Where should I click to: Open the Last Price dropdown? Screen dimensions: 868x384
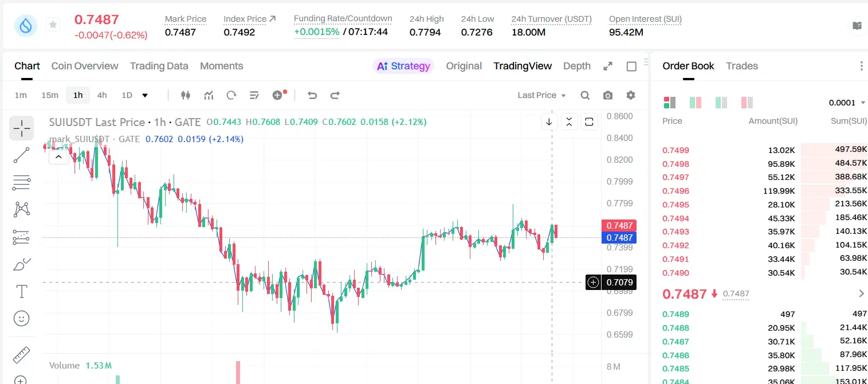[x=541, y=95]
